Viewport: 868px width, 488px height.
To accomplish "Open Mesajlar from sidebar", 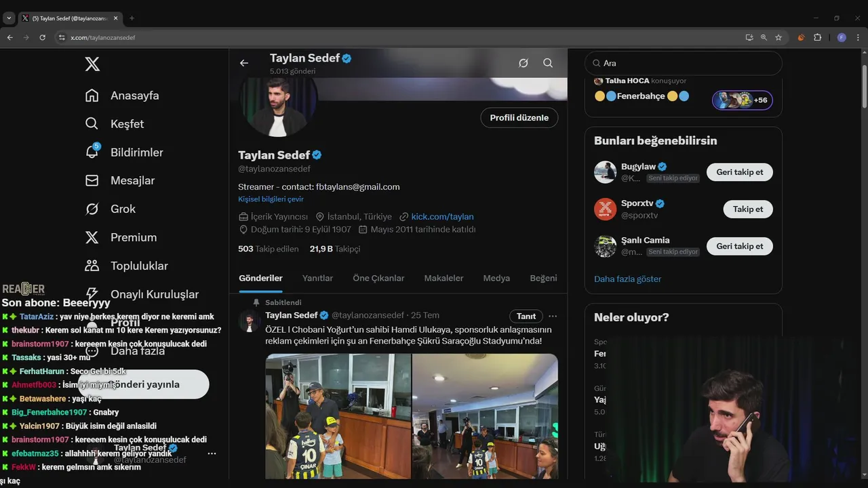I will [x=120, y=181].
